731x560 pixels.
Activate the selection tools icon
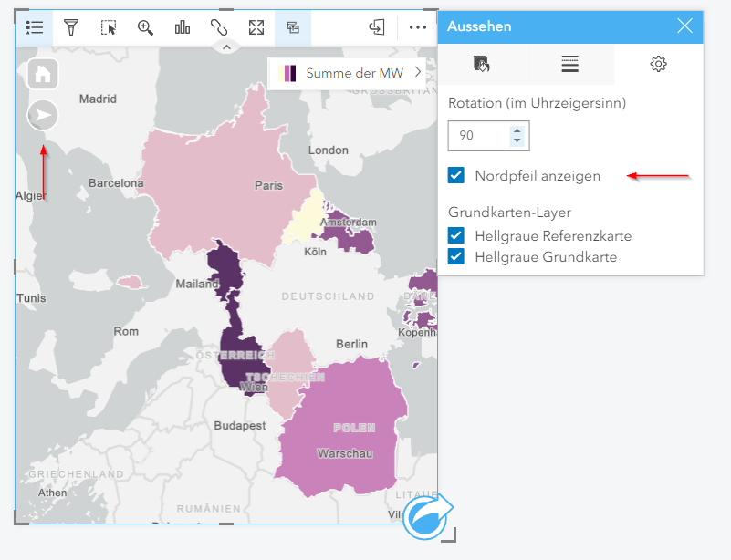click(109, 27)
